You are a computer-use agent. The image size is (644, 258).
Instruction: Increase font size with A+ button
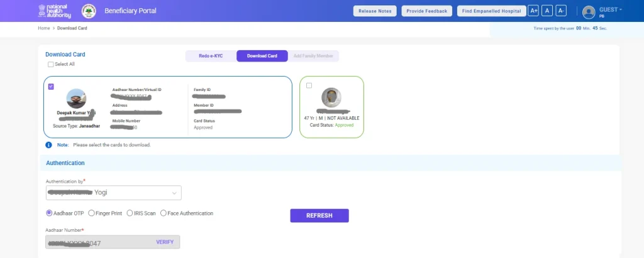(533, 11)
